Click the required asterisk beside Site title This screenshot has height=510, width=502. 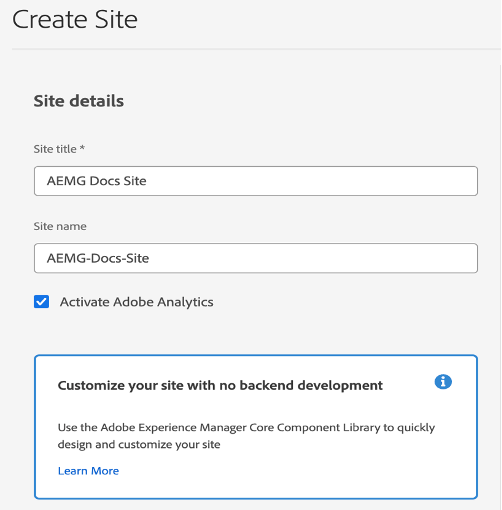[82, 147]
